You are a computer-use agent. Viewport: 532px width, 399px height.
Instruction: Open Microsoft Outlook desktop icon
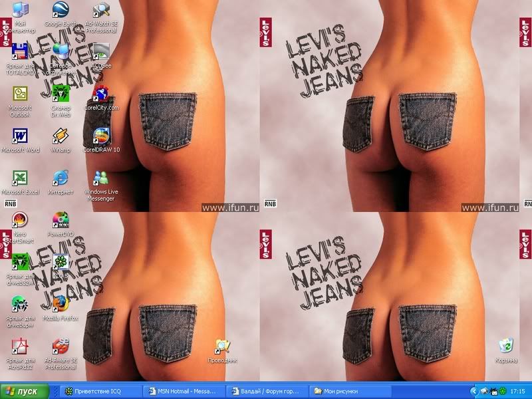(20, 94)
